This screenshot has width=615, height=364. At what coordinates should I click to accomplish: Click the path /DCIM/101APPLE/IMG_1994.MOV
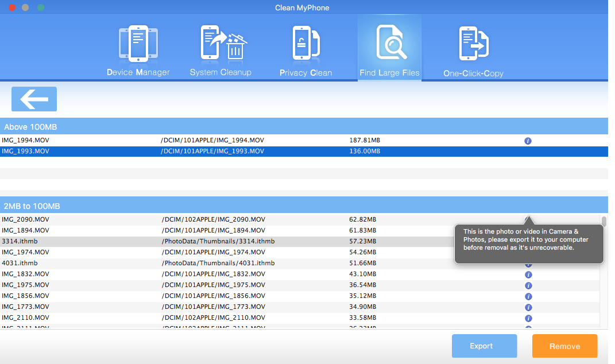click(212, 141)
